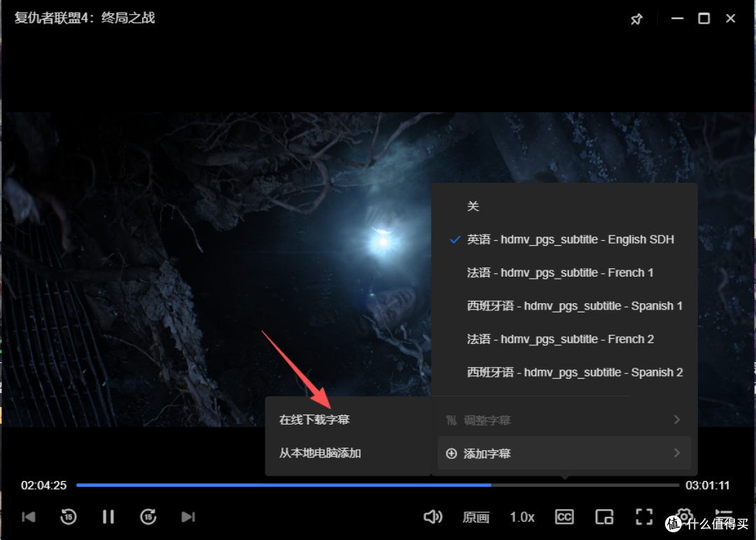Select French 1 subtitle track
Image resolution: width=756 pixels, height=540 pixels.
[564, 272]
